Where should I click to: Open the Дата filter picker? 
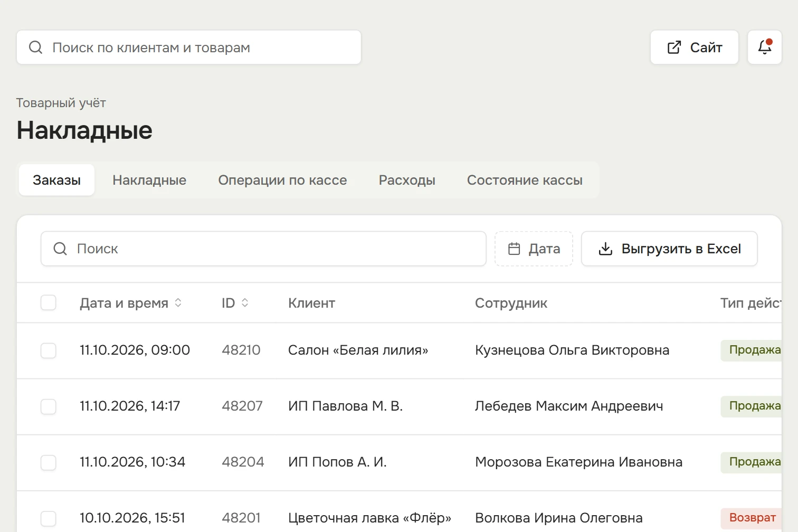click(534, 249)
